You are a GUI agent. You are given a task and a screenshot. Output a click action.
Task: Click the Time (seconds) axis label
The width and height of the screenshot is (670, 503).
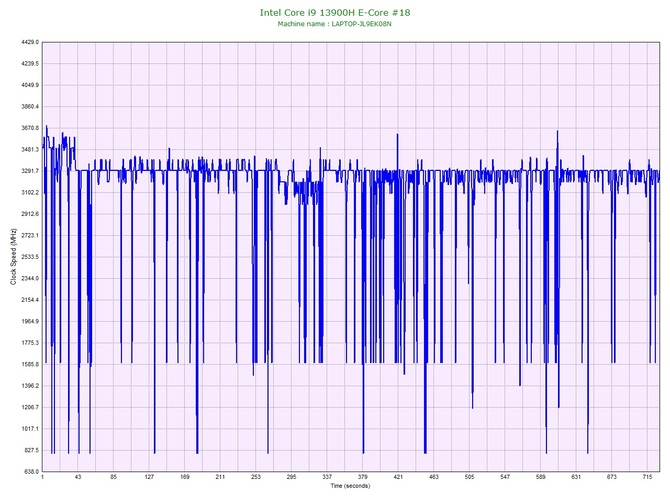point(349,486)
